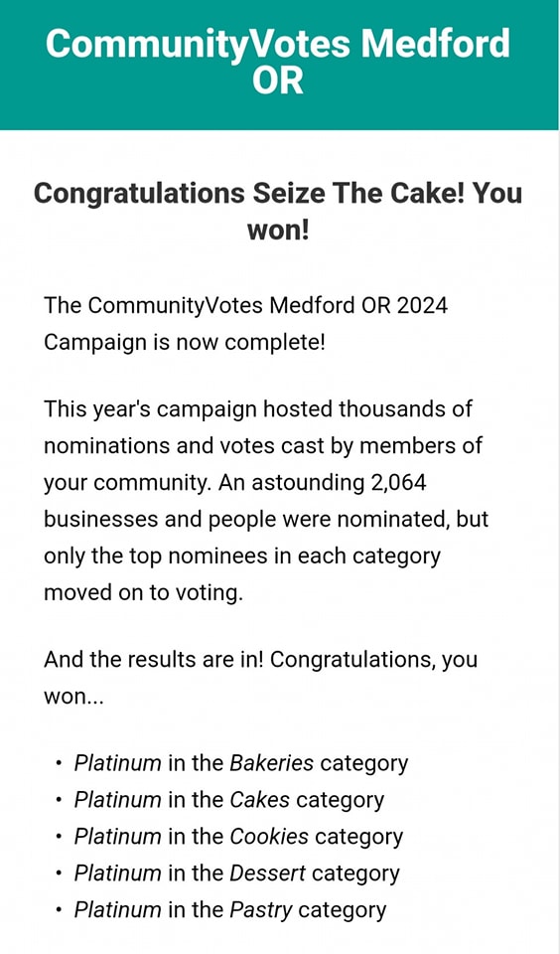Click the text "This year's campaign hosted thousands of"
The image size is (560, 954).
tap(258, 408)
